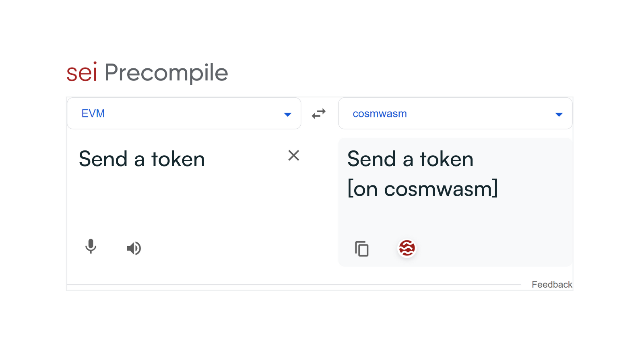The height and width of the screenshot is (362, 644).
Task: Play source text with speaker icon
Action: 134,248
